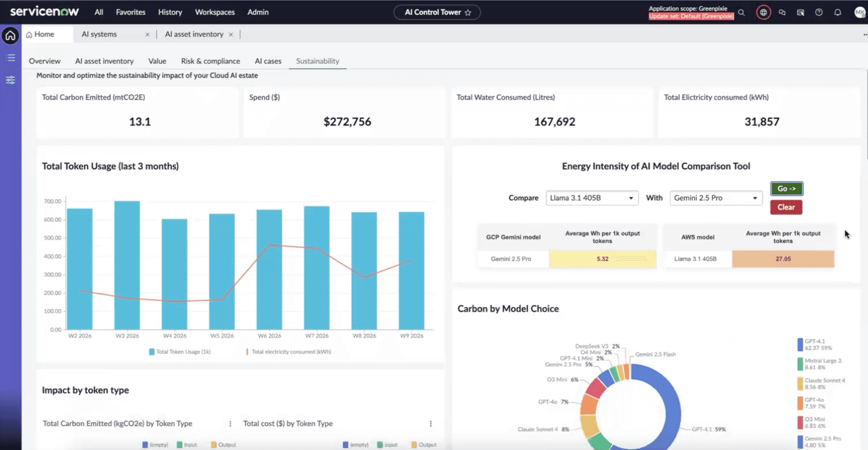Click the globe scope picker icon
Image resolution: width=868 pixels, height=450 pixels.
click(x=763, y=12)
